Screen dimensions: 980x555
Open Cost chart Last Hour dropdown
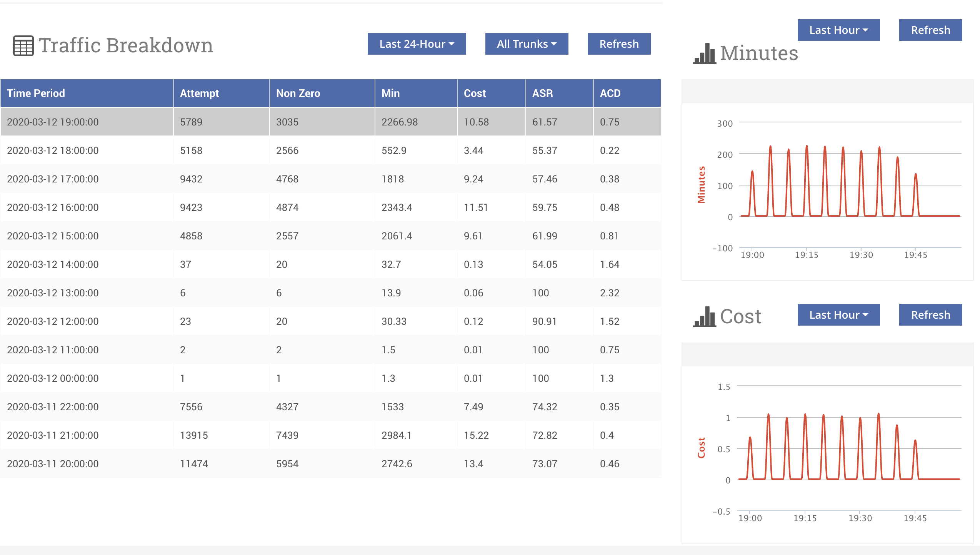coord(838,315)
